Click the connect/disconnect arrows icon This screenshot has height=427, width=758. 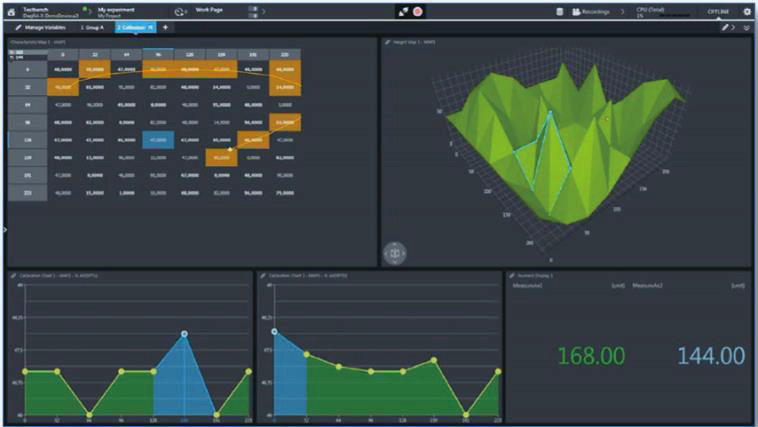[x=403, y=12]
